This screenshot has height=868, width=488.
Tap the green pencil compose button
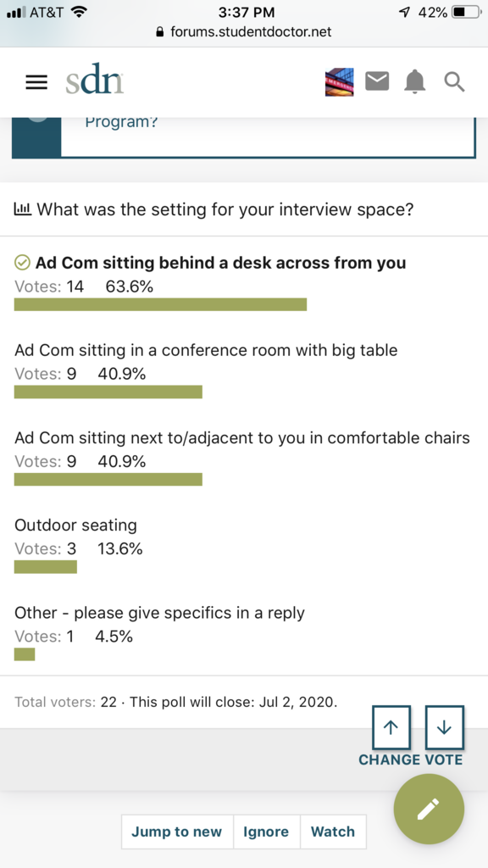coord(429,809)
